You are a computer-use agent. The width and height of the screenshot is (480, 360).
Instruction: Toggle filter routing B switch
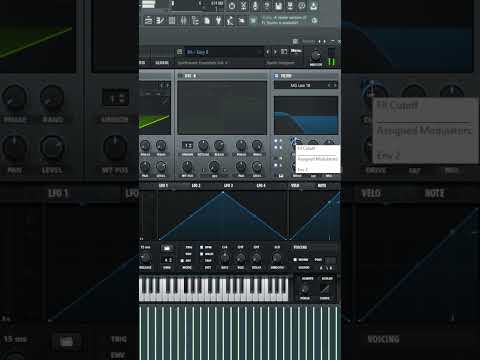pos(276,147)
